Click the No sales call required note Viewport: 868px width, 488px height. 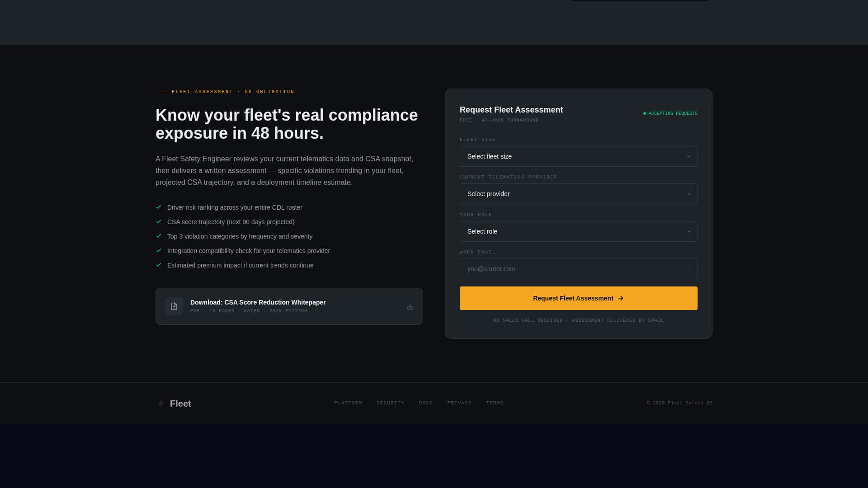click(x=579, y=320)
